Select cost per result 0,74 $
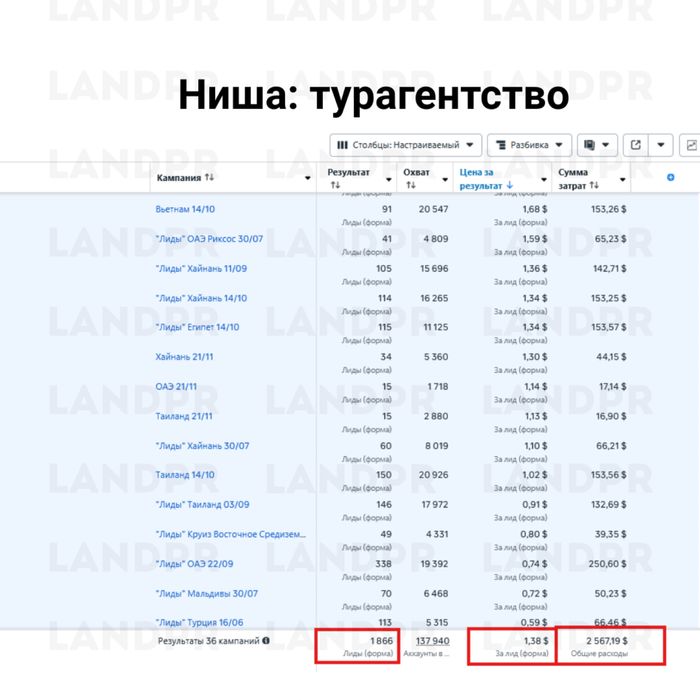 click(x=534, y=564)
